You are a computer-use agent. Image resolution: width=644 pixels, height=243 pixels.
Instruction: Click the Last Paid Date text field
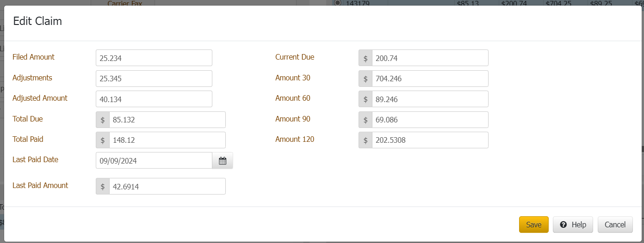[x=154, y=161]
